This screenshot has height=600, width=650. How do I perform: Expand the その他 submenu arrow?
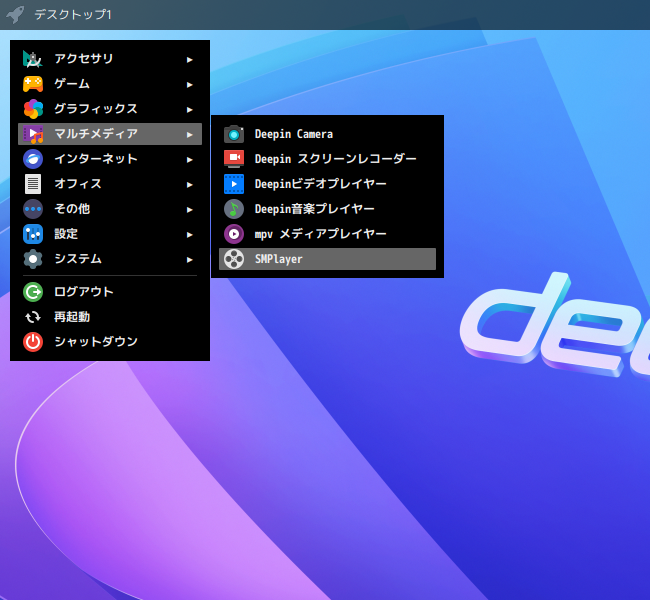pos(189,210)
